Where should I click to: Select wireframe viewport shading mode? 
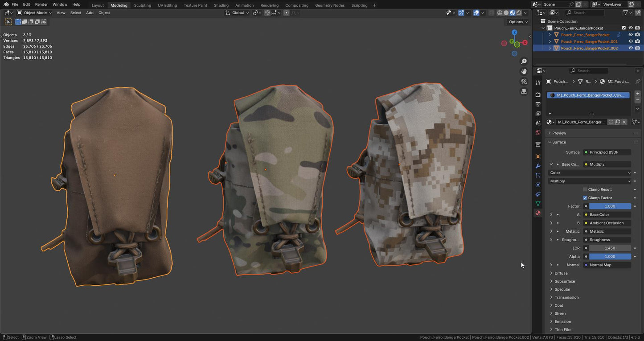pyautogui.click(x=500, y=13)
